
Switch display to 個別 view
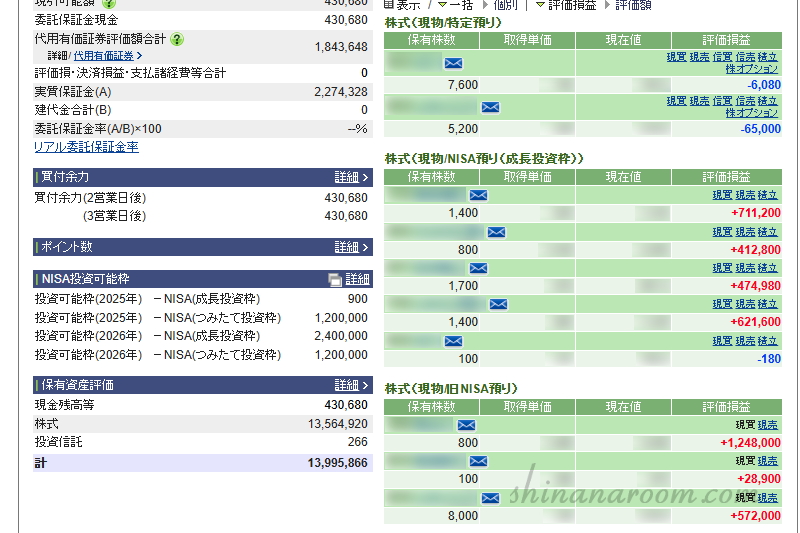(x=506, y=5)
